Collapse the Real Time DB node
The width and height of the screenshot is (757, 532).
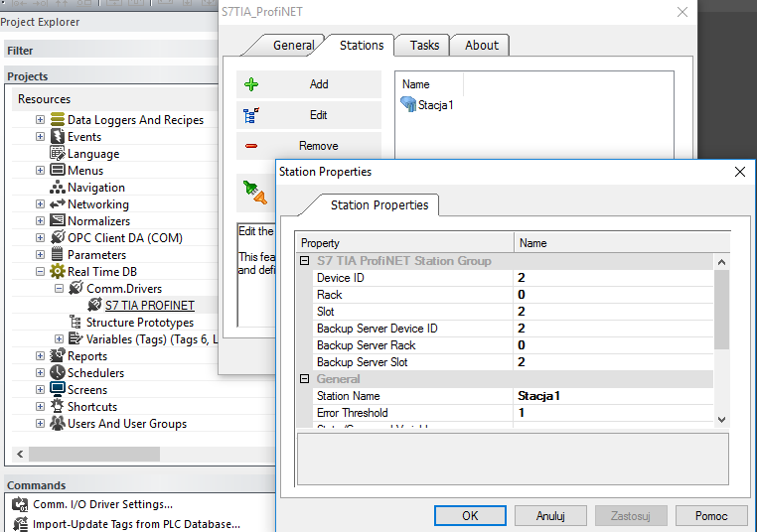point(40,272)
